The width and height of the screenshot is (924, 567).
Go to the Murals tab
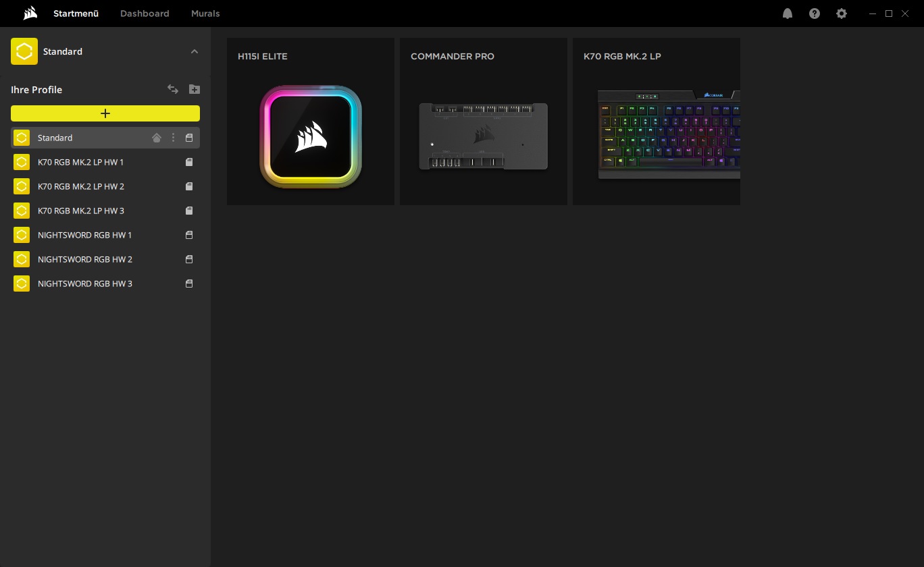[x=205, y=13]
